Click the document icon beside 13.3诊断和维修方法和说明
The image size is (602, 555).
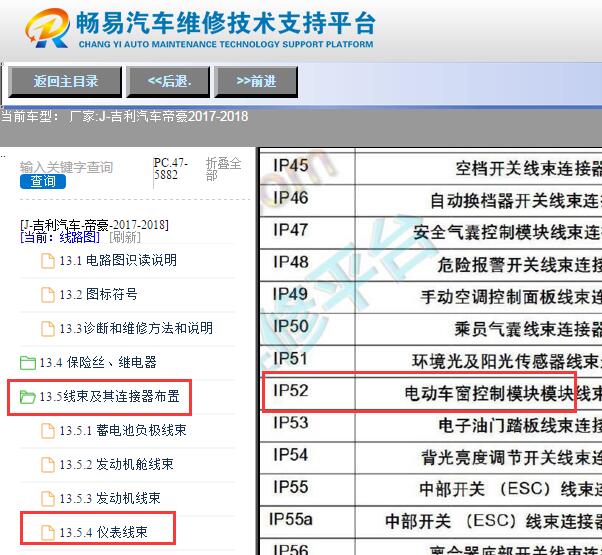point(48,329)
